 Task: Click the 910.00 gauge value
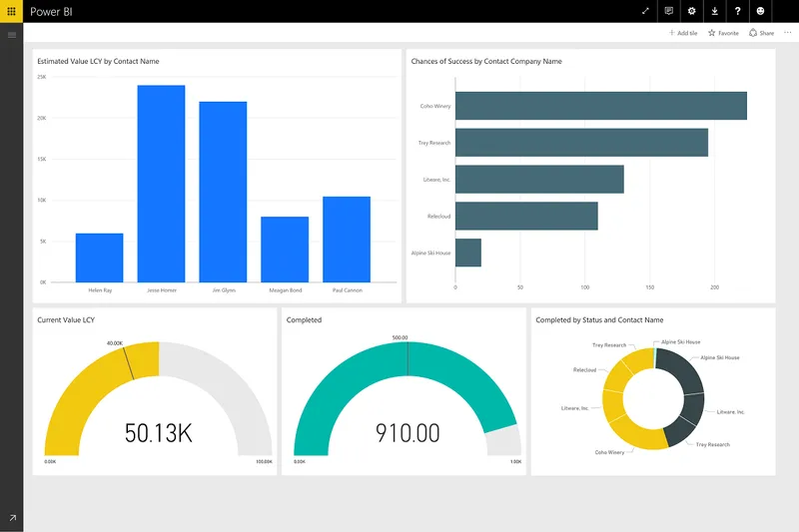(x=407, y=433)
